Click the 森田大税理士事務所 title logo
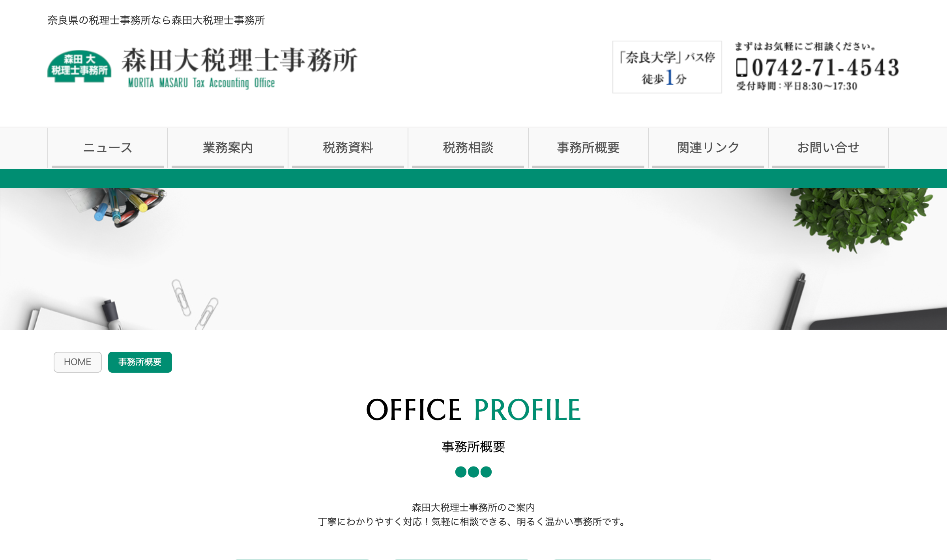The image size is (947, 560). (239, 60)
